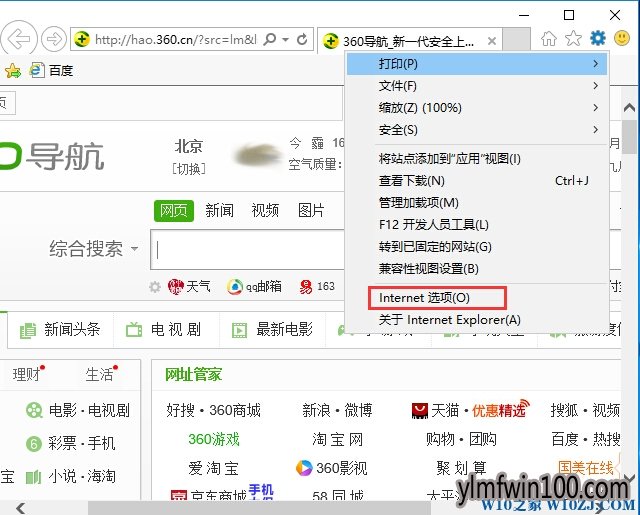This screenshot has width=640, height=515.
Task: Open 彩票·手机 sidebar link
Action: (71, 443)
